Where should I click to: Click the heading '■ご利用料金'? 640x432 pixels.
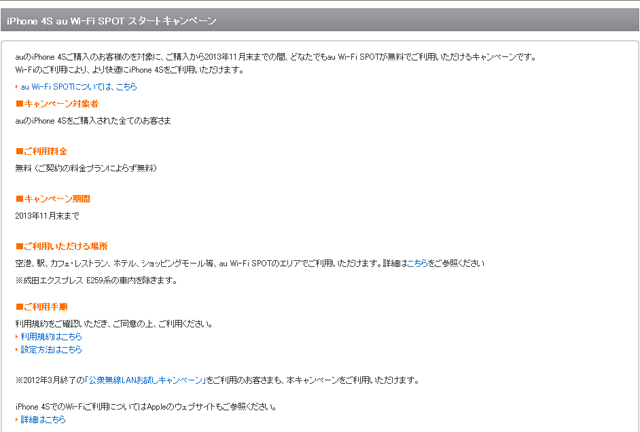click(x=41, y=151)
